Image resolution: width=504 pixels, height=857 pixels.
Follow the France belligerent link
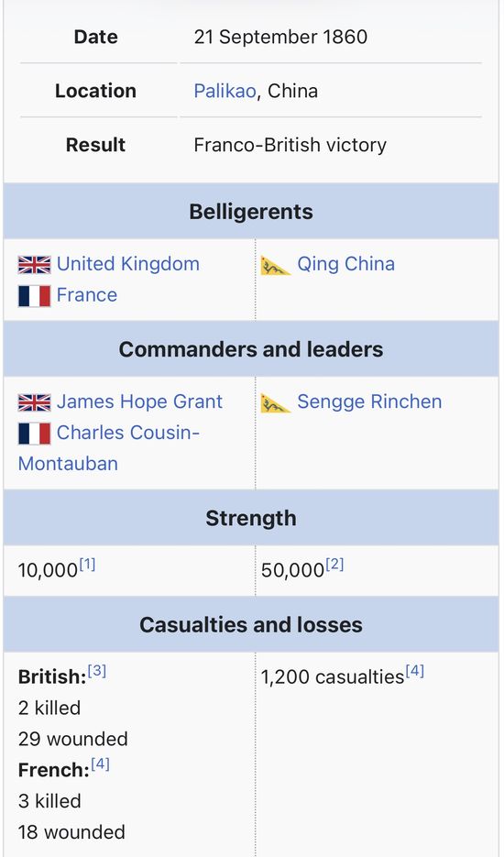(87, 295)
